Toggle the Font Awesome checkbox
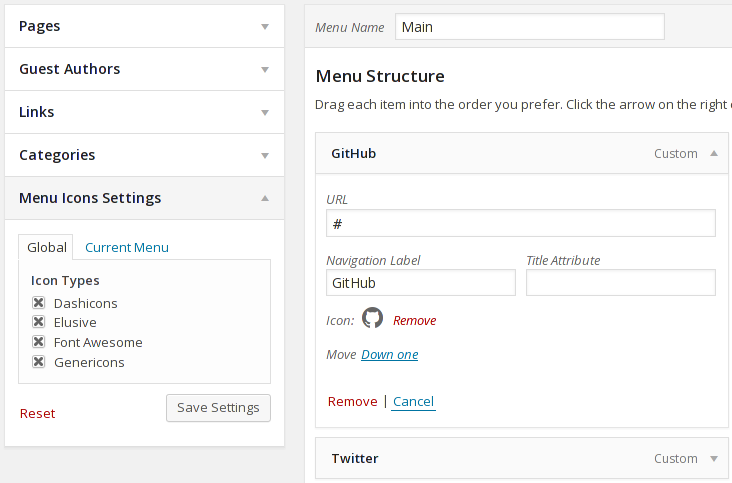The image size is (732, 483). (39, 342)
